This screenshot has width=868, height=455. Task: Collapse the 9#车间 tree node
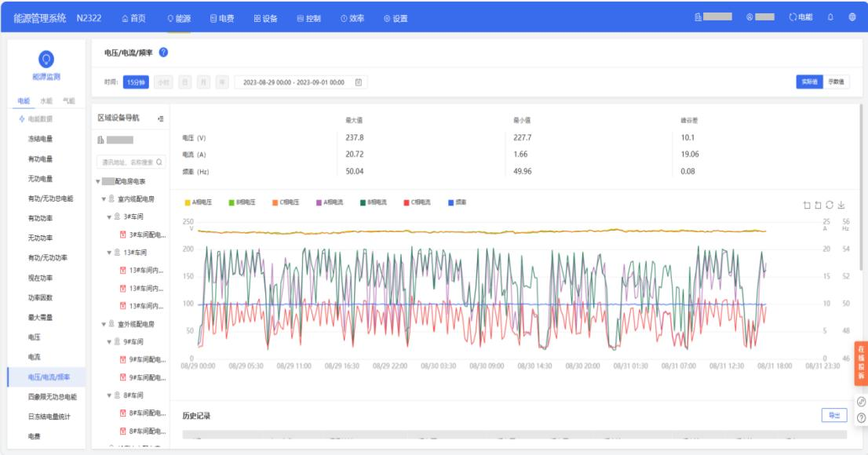[x=110, y=342]
